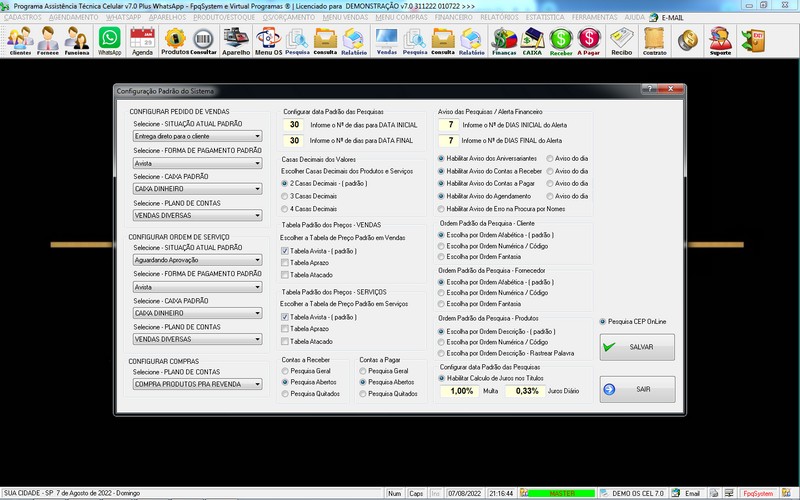Open the Funciona employees icon

77,41
